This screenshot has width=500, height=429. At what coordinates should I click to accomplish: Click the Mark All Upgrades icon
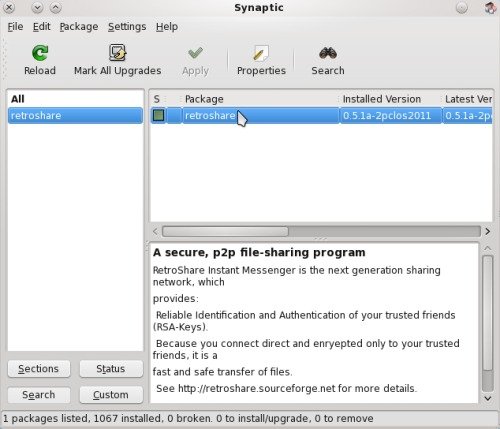coord(117,53)
